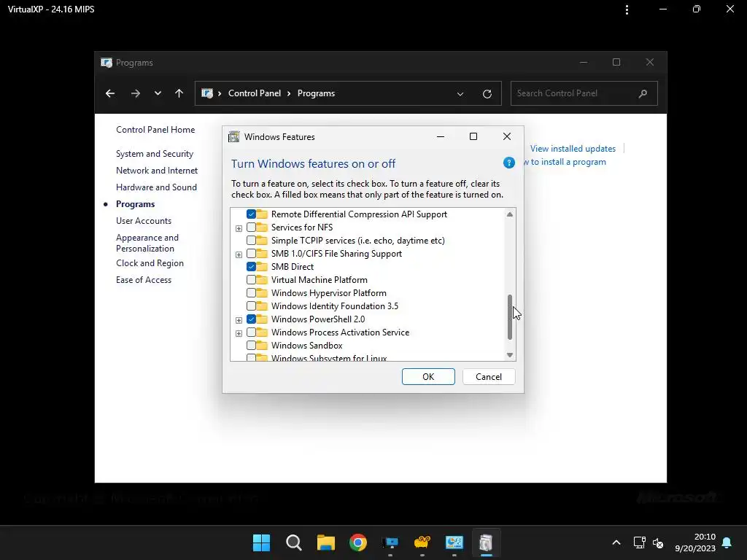Open Google Chrome from taskbar
The image size is (747, 560).
tap(357, 542)
